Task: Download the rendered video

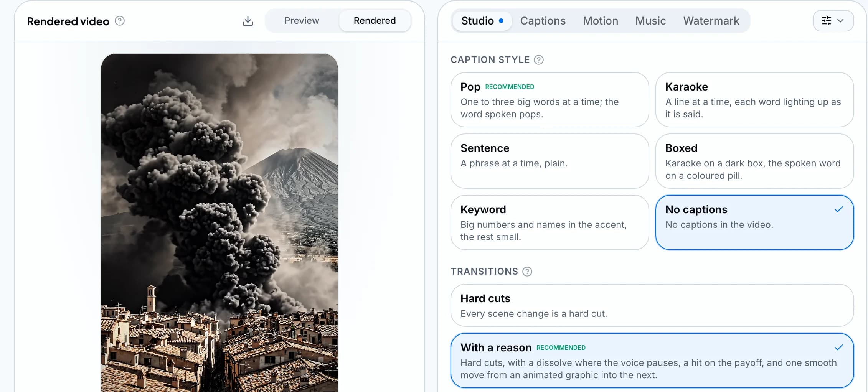Action: 248,21
